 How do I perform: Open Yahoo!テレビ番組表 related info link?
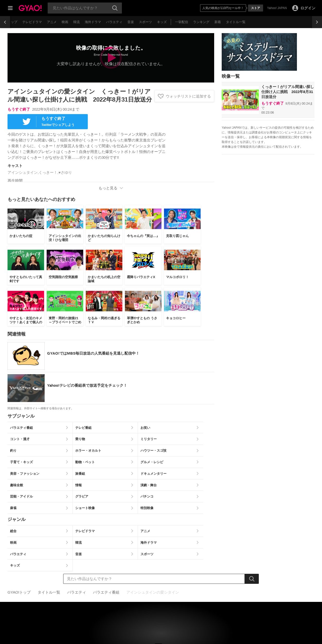coord(111,388)
